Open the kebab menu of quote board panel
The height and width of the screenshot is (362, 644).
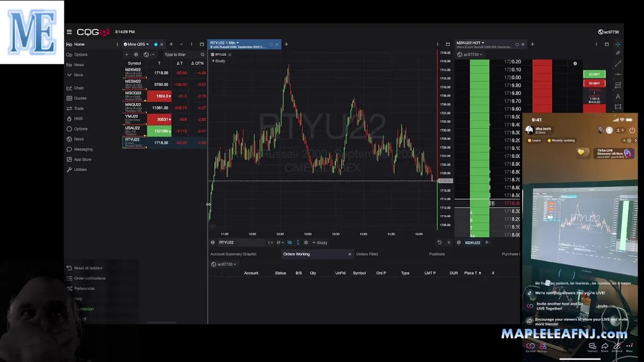point(191,44)
